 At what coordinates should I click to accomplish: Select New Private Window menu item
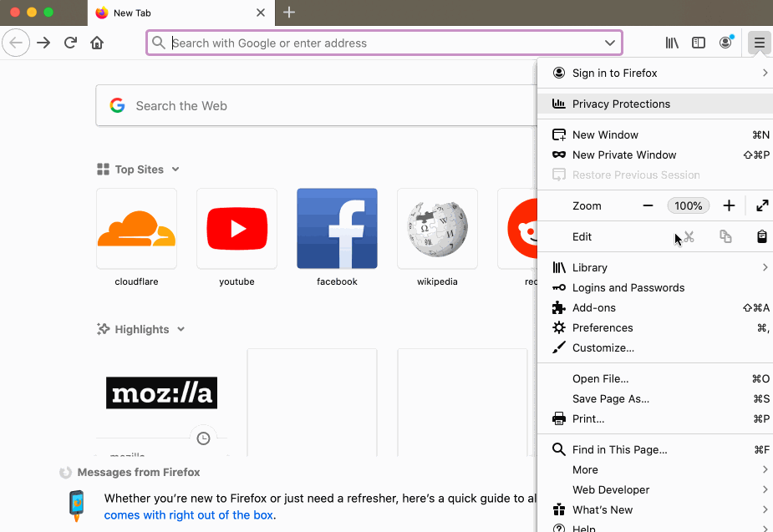coord(624,155)
